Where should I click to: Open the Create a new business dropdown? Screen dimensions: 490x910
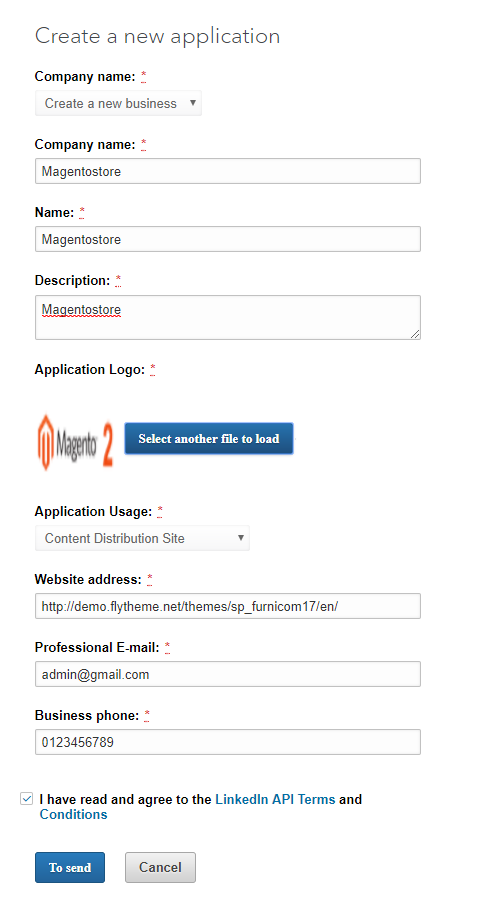118,103
